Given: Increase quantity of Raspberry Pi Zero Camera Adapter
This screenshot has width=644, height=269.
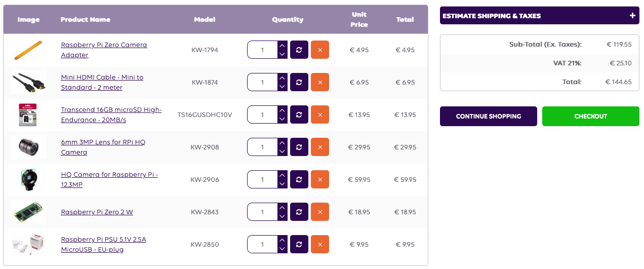Looking at the screenshot, I should [283, 45].
